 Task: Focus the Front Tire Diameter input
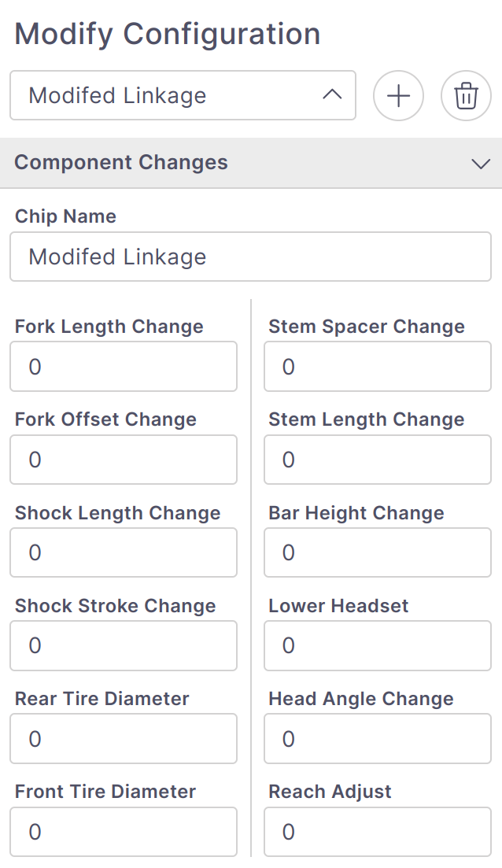[x=124, y=832]
